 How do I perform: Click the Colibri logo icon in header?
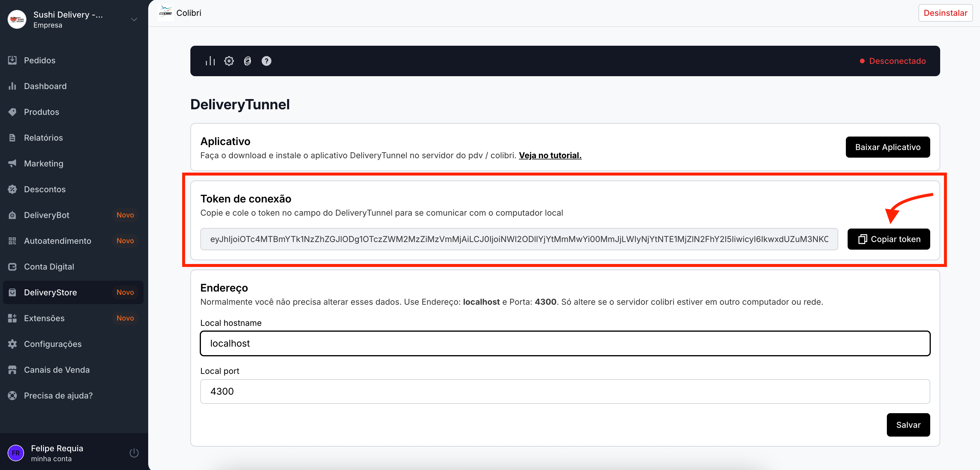(x=165, y=13)
